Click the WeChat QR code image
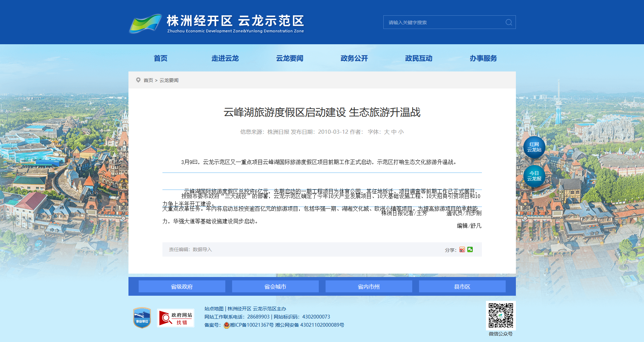644x342 pixels. click(501, 315)
